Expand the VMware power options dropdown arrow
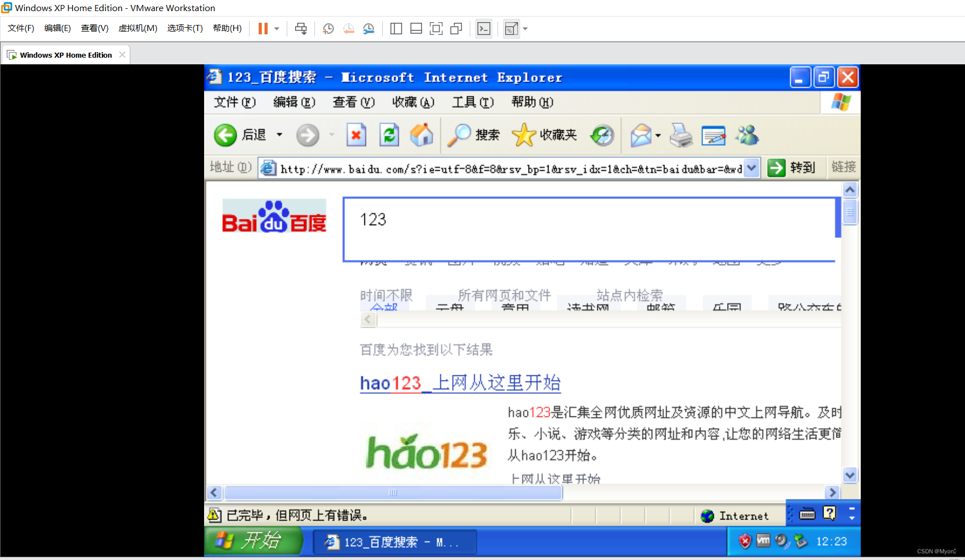Viewport: 965px width, 560px height. point(277,29)
